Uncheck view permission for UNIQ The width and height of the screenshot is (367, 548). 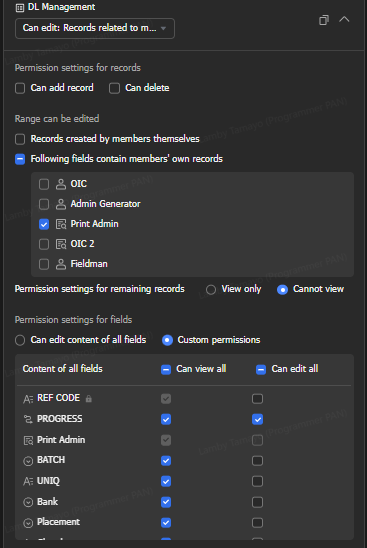point(166,482)
